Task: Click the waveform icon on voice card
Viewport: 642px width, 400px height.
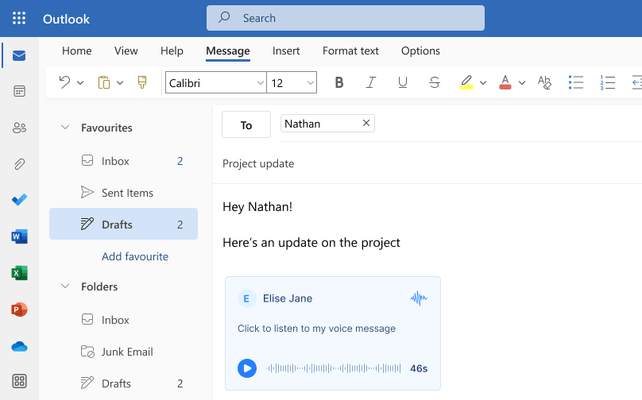Action: click(418, 298)
